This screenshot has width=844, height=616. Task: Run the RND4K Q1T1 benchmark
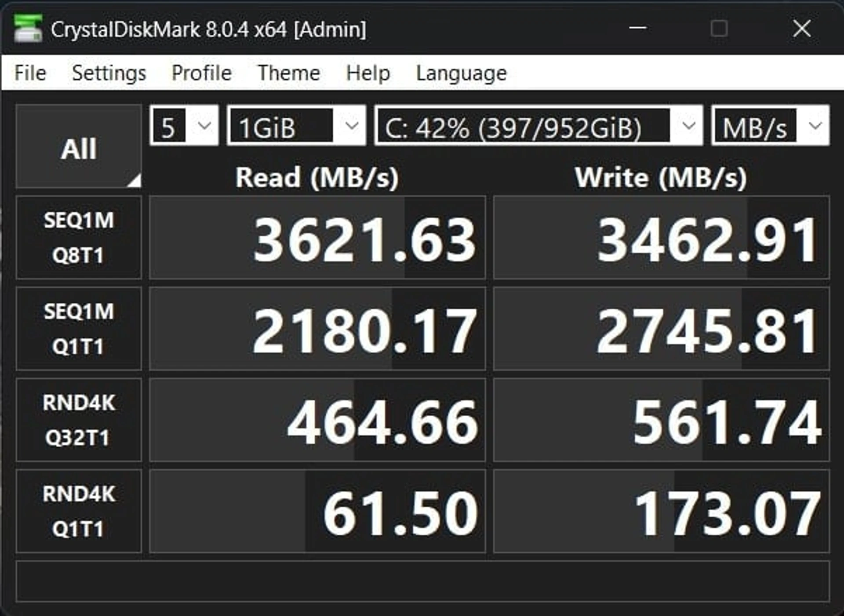tap(79, 511)
